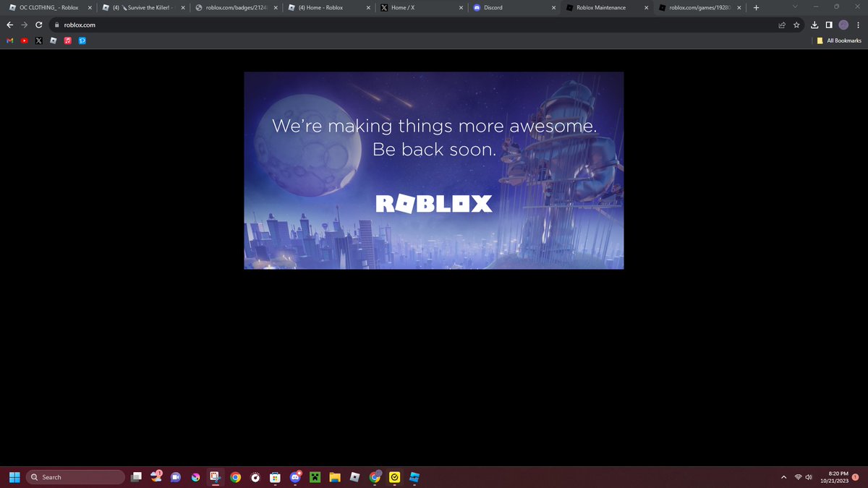868x488 pixels.
Task: Open the All Bookmarks folder
Action: 838,40
